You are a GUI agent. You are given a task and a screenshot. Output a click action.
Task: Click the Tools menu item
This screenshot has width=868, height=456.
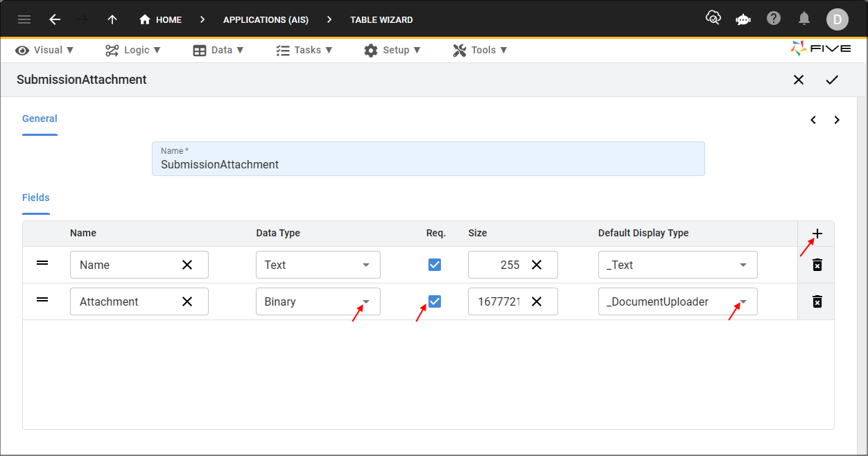[x=480, y=50]
